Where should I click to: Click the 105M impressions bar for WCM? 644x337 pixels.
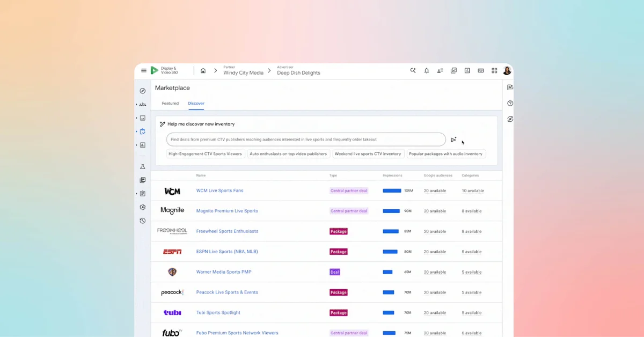tap(392, 191)
